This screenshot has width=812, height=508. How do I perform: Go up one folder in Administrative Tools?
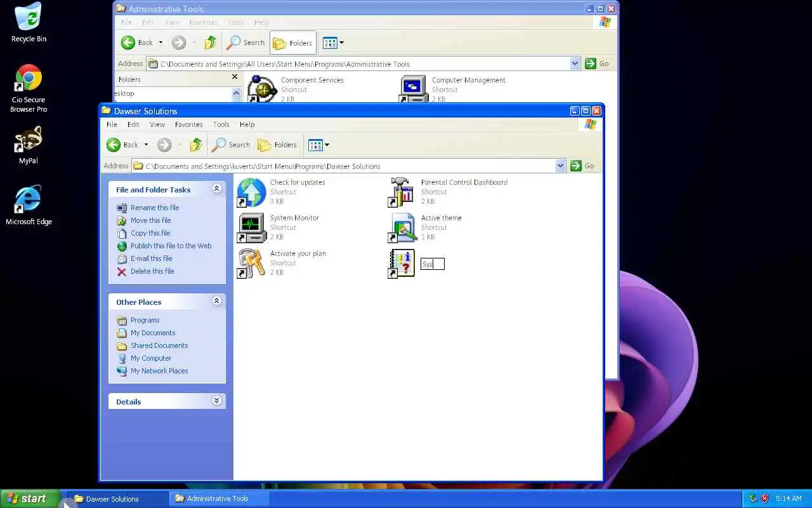click(211, 43)
